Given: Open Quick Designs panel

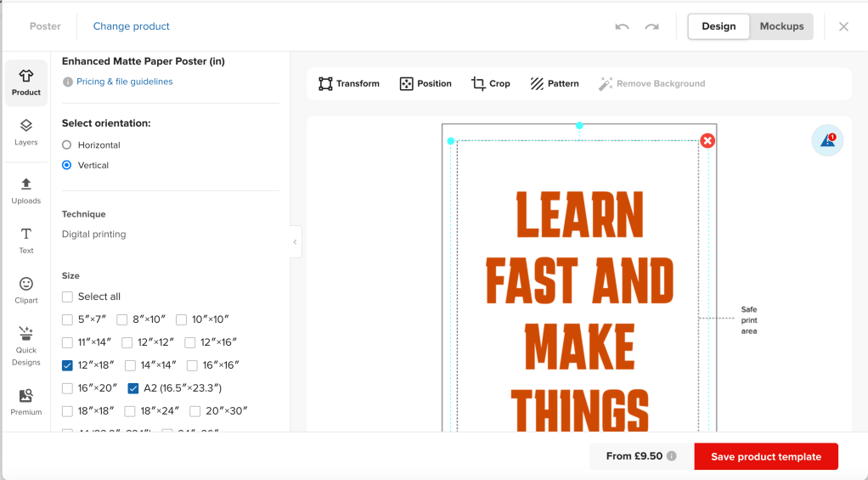Looking at the screenshot, I should coord(26,345).
